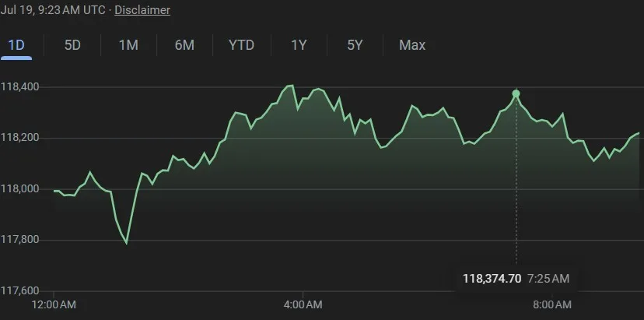This screenshot has height=320, width=644.
Task: Show the 1M chart range
Action: pos(128,45)
